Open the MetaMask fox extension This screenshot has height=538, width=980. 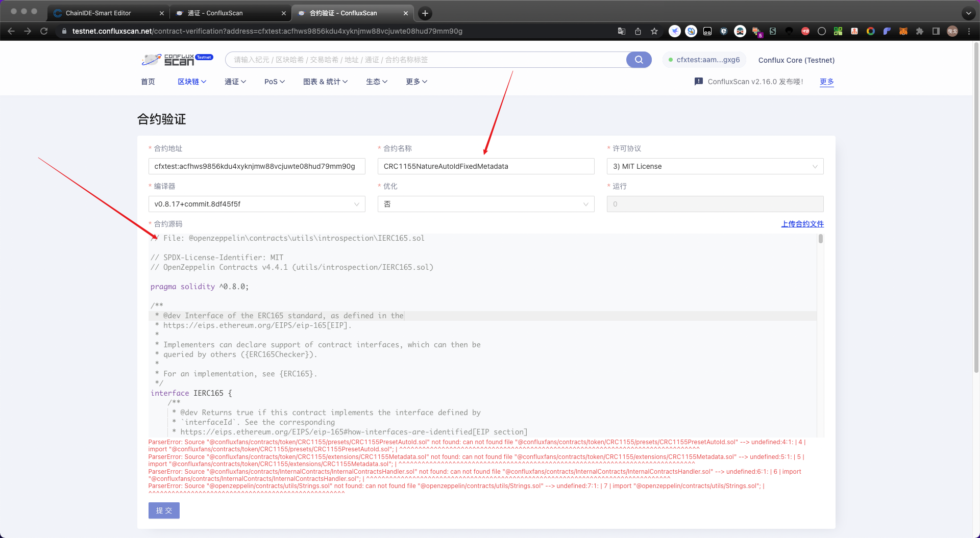tap(903, 31)
